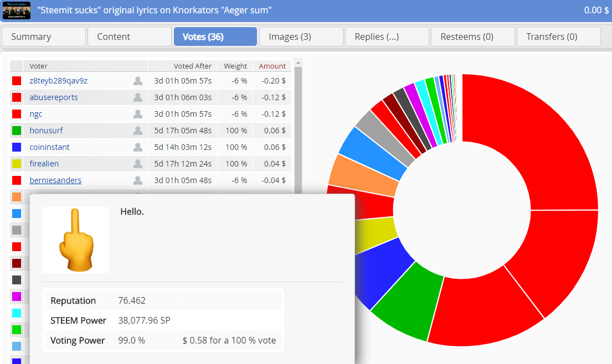612x364 pixels.
Task: Select the Votes (36) tab
Action: tap(215, 37)
